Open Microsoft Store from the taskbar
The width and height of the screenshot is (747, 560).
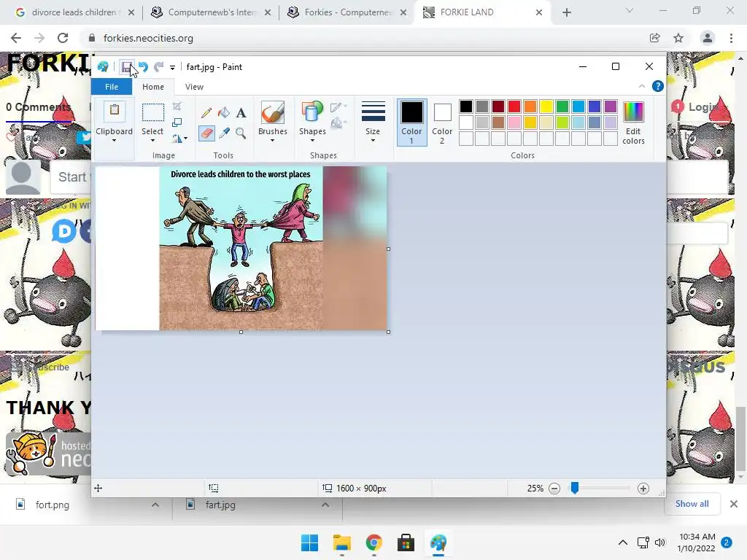tap(406, 542)
